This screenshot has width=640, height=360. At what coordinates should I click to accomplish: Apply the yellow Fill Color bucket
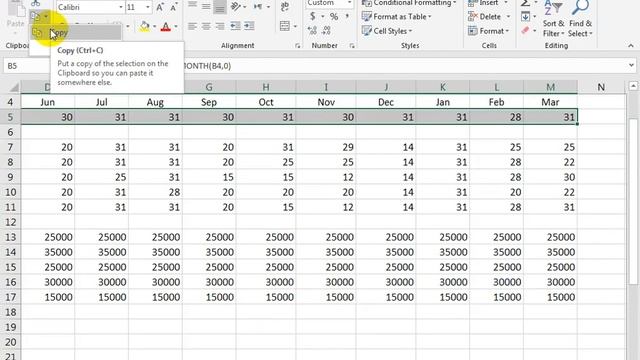144,27
